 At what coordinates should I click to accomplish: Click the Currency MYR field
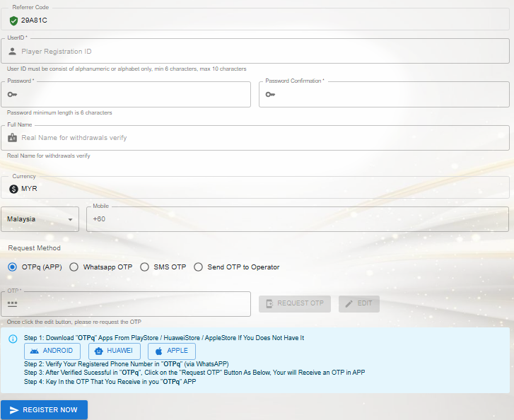click(x=255, y=189)
